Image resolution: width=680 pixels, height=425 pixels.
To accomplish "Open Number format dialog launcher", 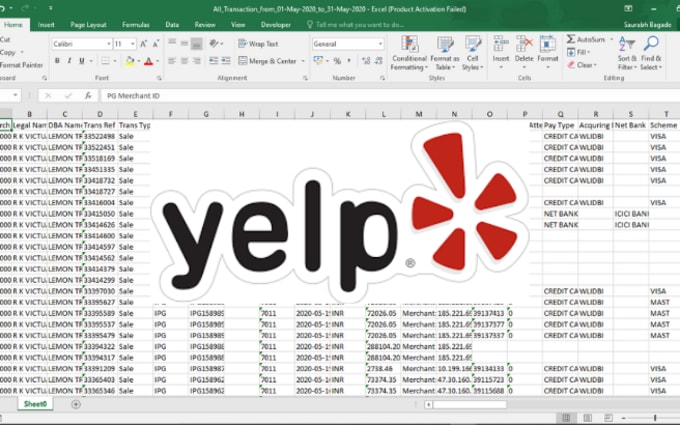I will [382, 78].
